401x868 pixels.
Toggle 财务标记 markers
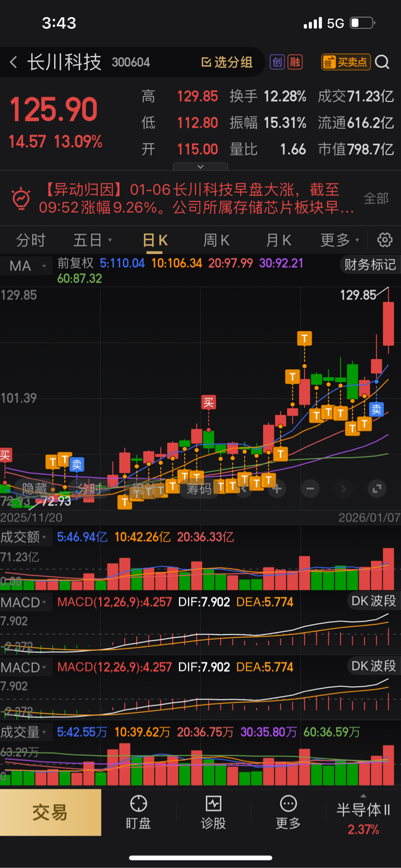point(370,265)
